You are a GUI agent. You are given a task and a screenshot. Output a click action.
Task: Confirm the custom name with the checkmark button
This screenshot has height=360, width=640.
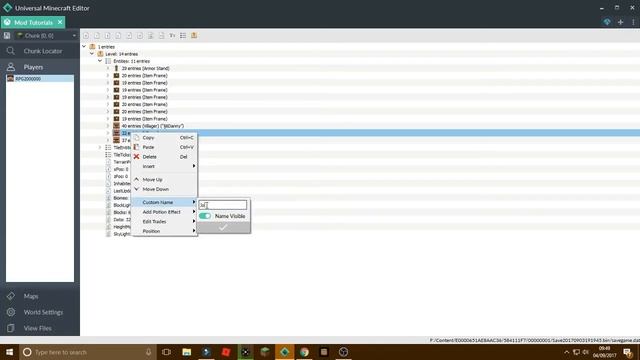click(223, 228)
